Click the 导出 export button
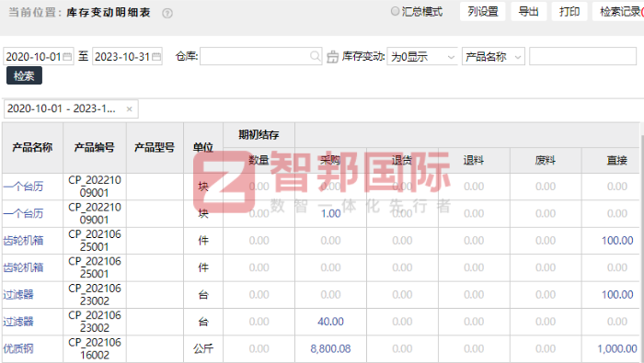The image size is (644, 363). point(529,11)
